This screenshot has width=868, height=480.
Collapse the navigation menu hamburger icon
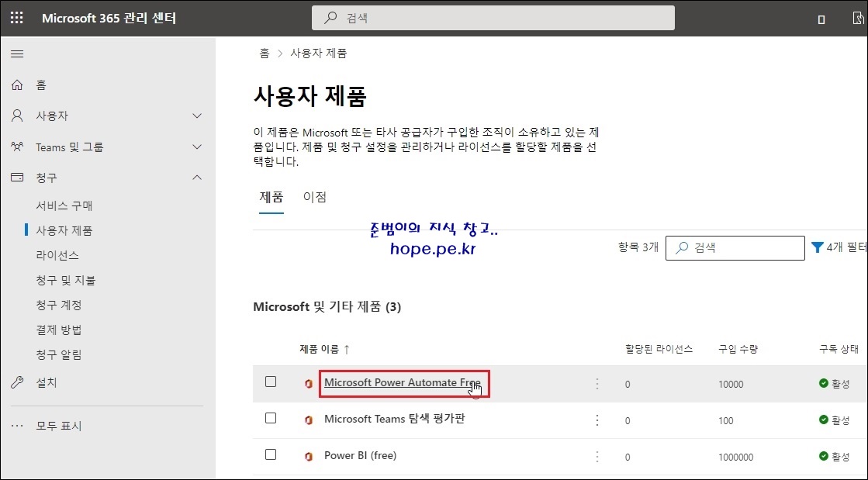point(17,54)
